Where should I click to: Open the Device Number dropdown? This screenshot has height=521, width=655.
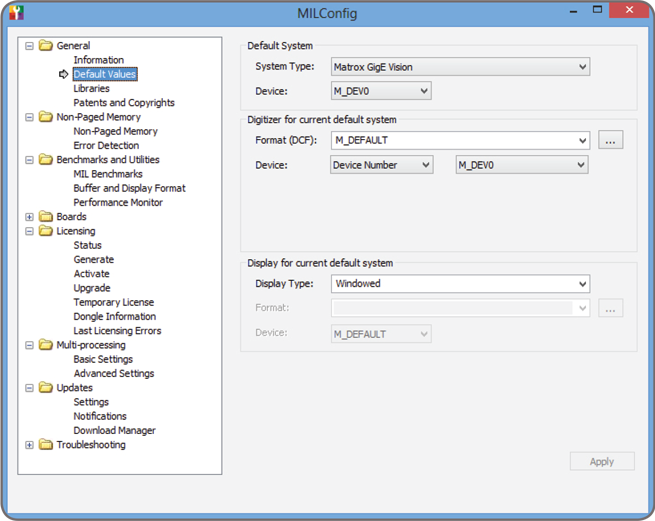point(381,165)
